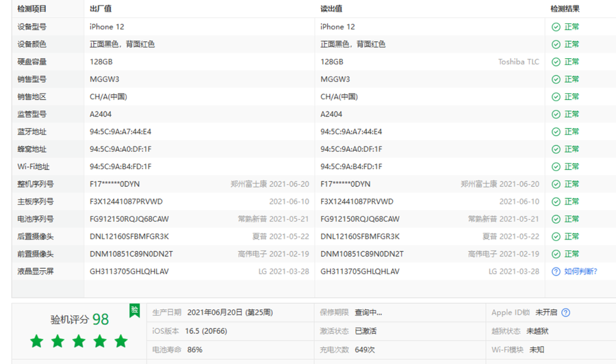Click the green check icon in 后置摄像头 row
The height and width of the screenshot is (364, 616).
pos(556,236)
